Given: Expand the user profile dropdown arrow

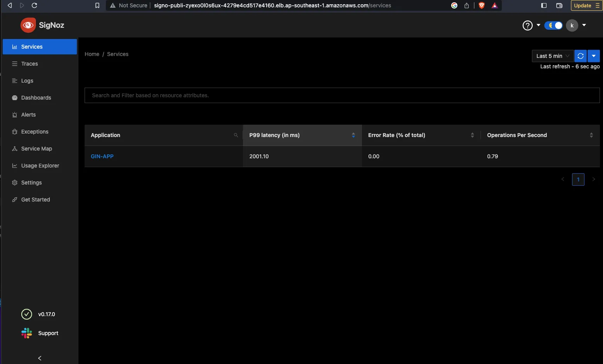Looking at the screenshot, I should [584, 25].
